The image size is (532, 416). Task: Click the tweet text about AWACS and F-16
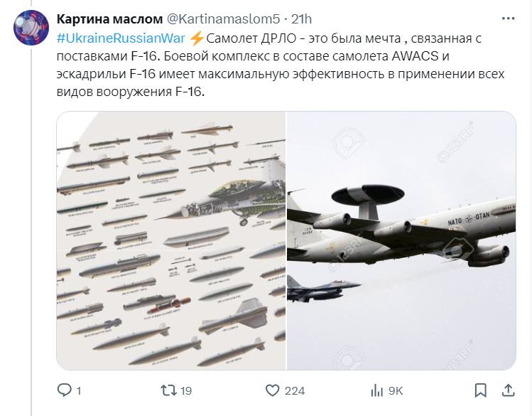281,65
